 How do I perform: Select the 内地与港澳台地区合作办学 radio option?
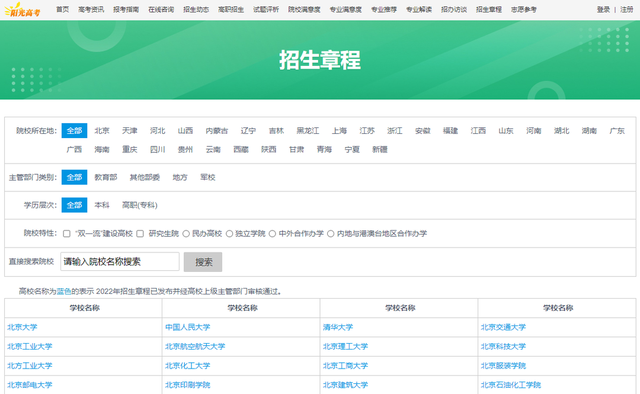pyautogui.click(x=331, y=234)
